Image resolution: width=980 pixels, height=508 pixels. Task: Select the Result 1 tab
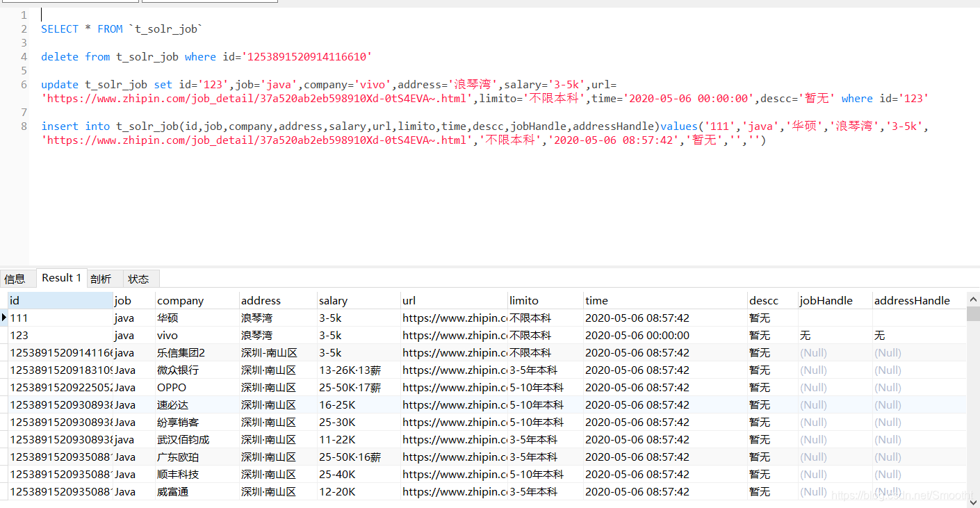click(61, 278)
